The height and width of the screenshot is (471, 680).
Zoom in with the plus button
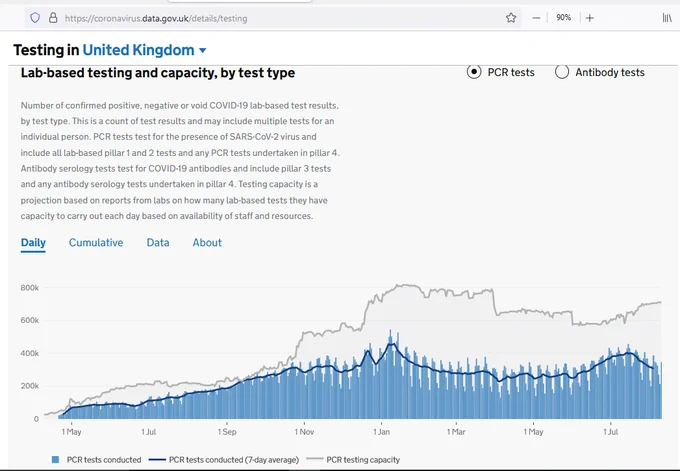pyautogui.click(x=589, y=18)
